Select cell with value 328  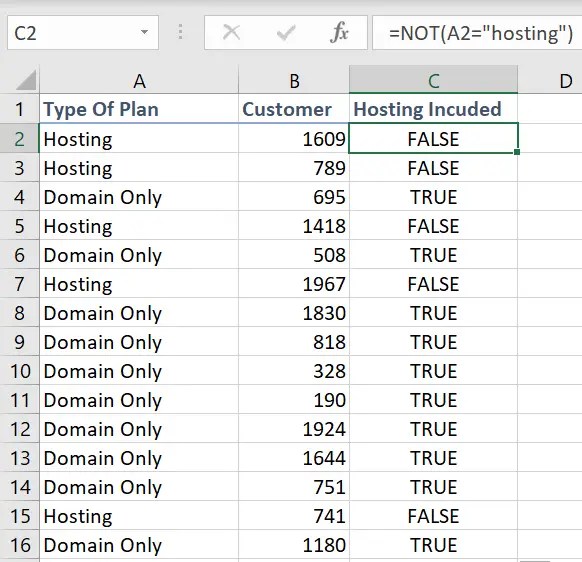click(294, 370)
